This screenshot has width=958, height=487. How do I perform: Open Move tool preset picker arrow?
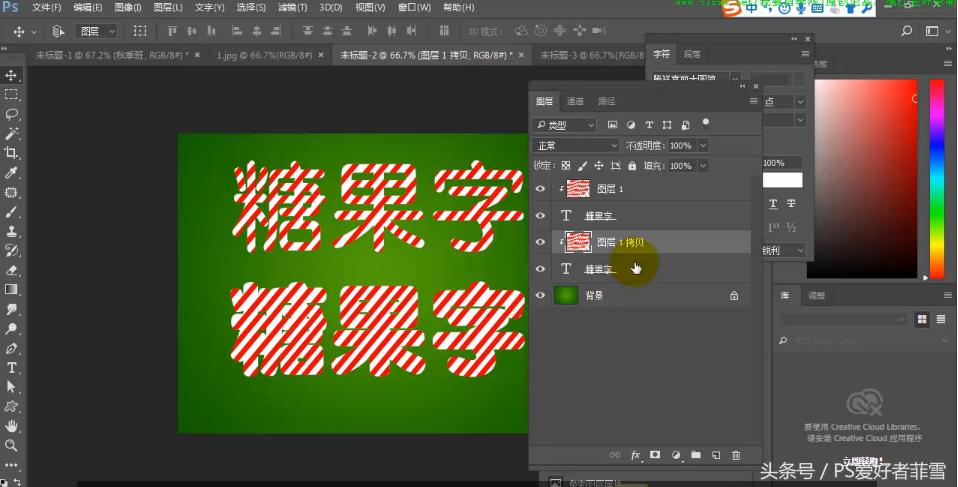34,31
